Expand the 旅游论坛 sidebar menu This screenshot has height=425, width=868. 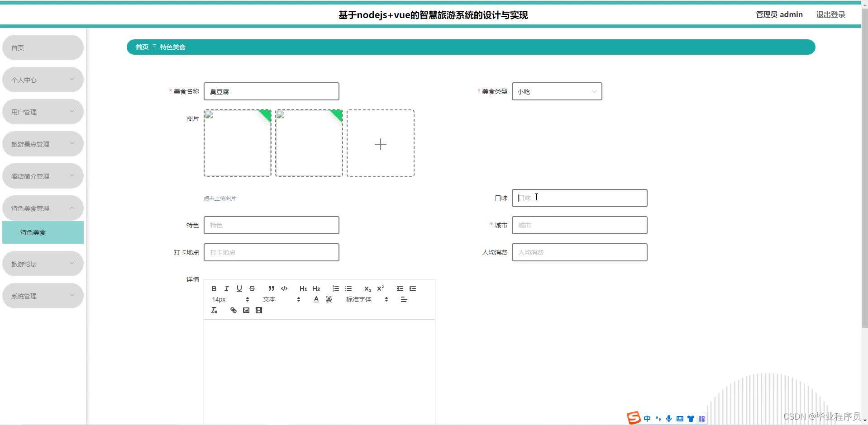(x=43, y=264)
